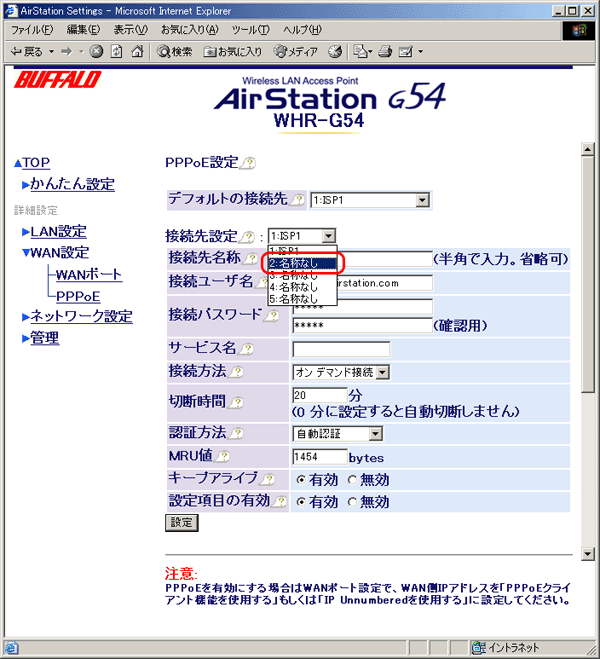Select 有効 radio for キープアライブ
The height and width of the screenshot is (659, 600).
tap(301, 480)
